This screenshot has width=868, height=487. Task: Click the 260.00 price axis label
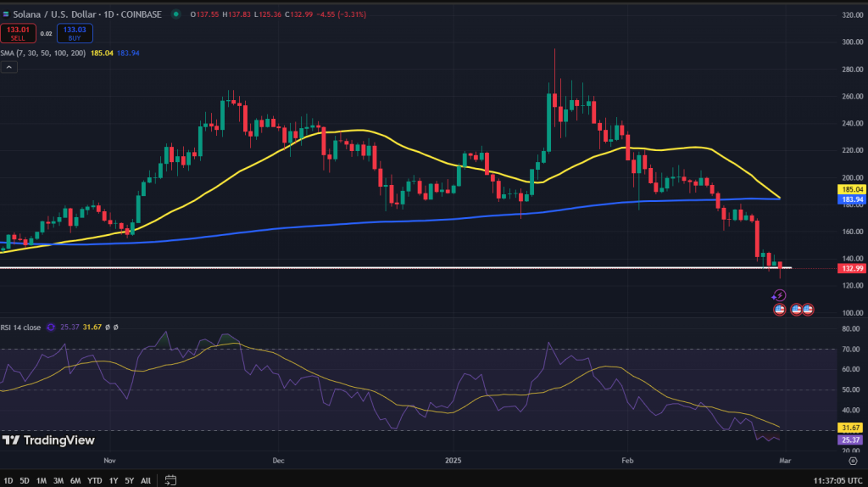[853, 97]
